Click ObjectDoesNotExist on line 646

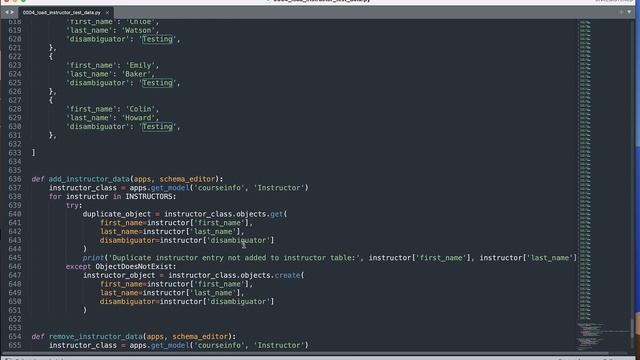pyautogui.click(x=134, y=267)
